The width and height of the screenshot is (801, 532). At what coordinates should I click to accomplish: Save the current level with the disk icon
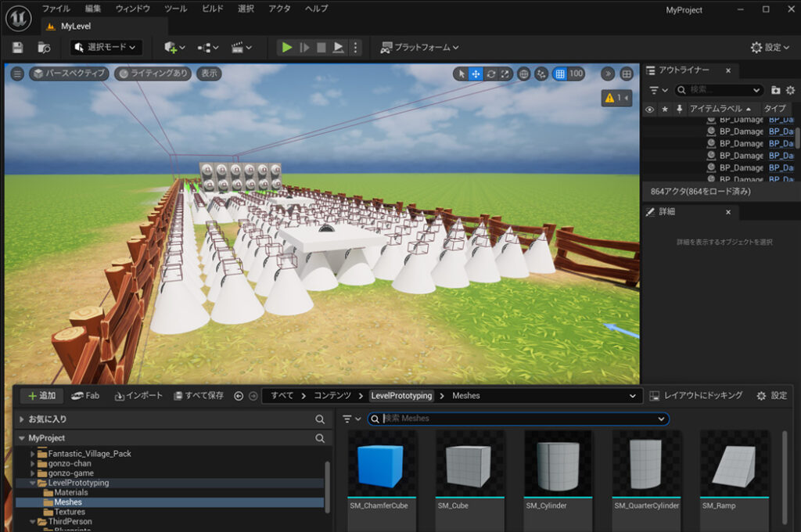click(x=18, y=48)
